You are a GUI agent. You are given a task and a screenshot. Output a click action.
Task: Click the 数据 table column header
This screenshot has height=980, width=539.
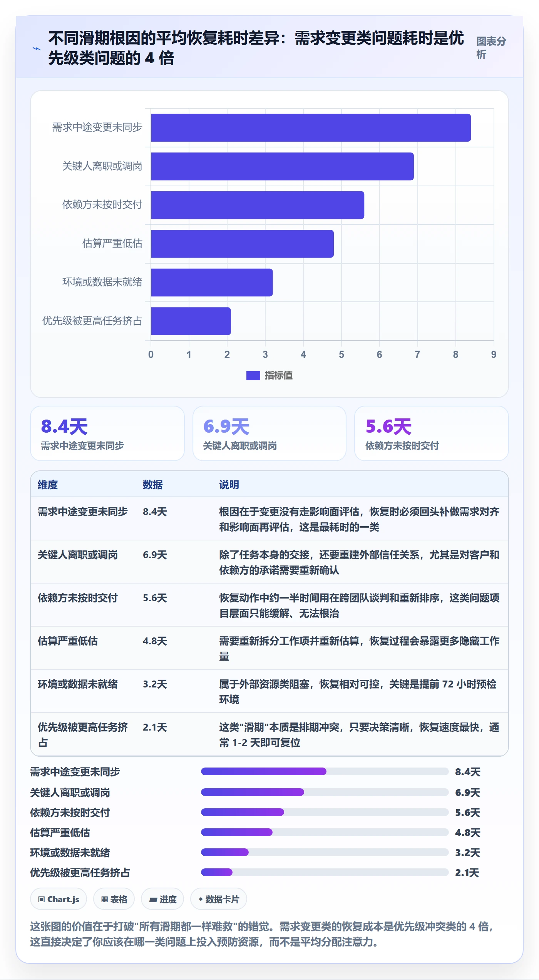point(153,485)
